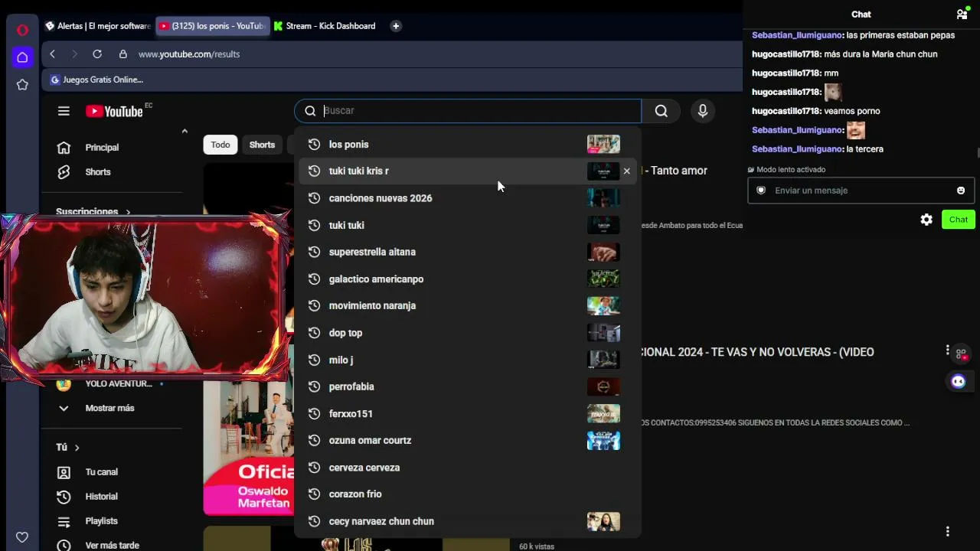Screen dimensions: 980x551
Task: Choose the 'milo j' suggestion
Action: pos(467,360)
